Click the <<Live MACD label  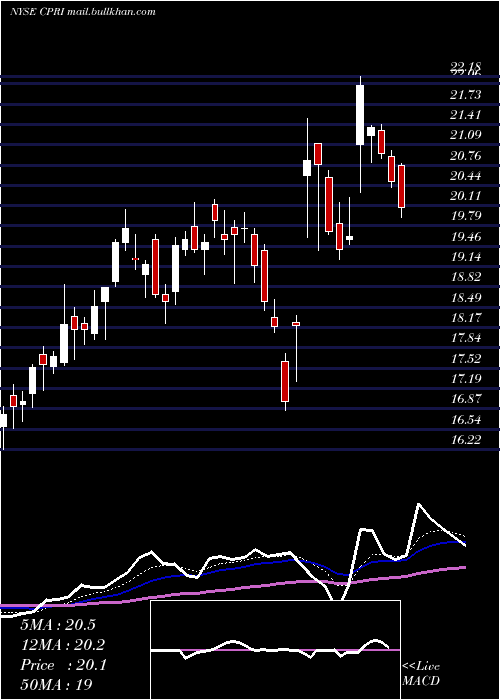coord(421,673)
